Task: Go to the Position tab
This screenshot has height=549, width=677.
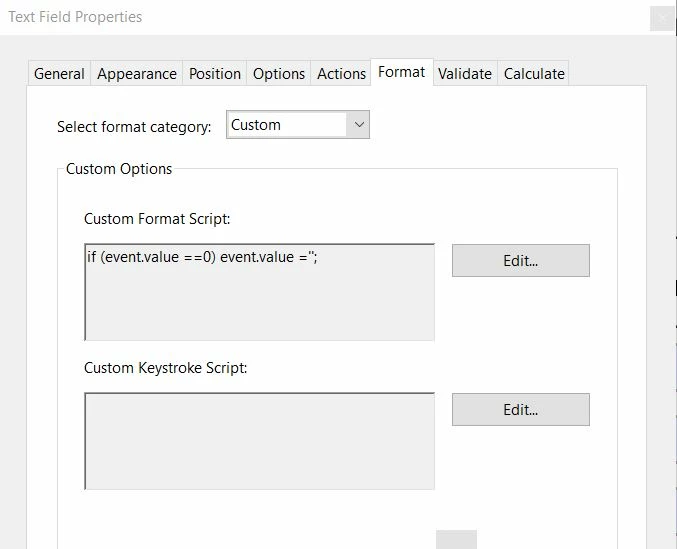Action: coord(215,74)
